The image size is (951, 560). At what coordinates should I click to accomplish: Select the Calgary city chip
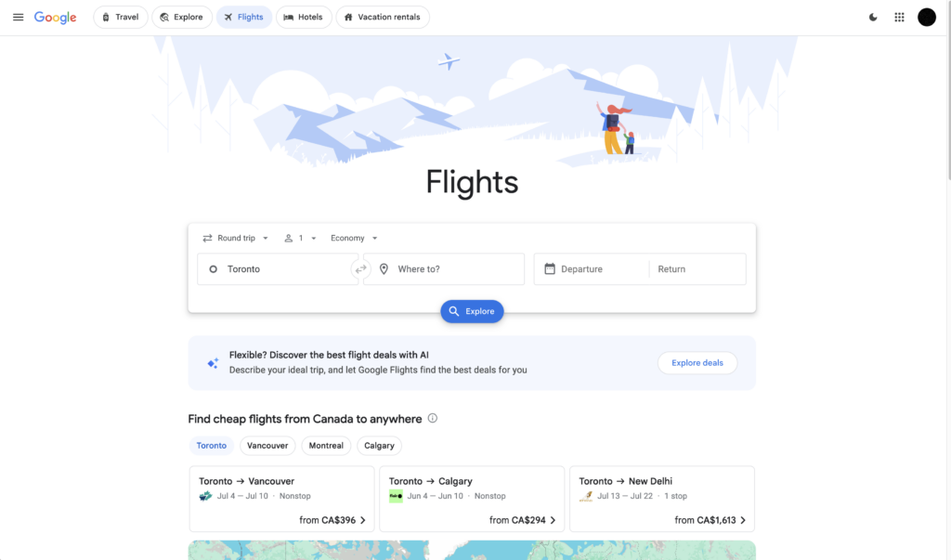pos(379,446)
